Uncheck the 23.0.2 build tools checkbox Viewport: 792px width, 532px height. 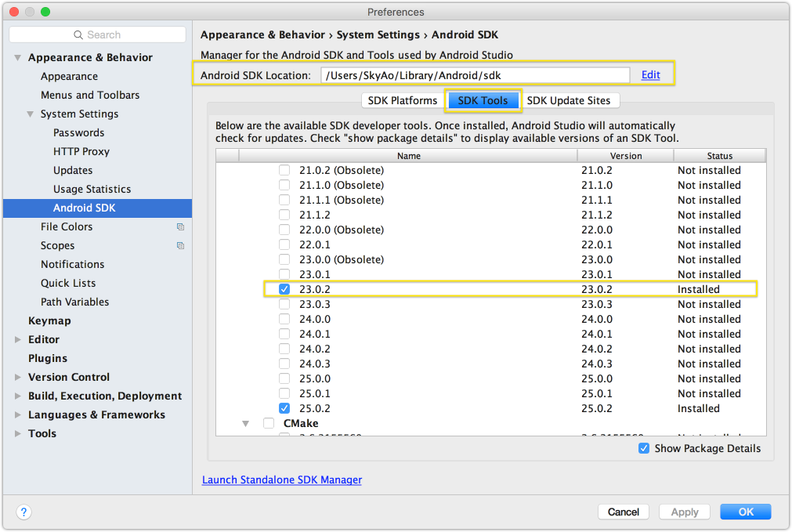(284, 289)
